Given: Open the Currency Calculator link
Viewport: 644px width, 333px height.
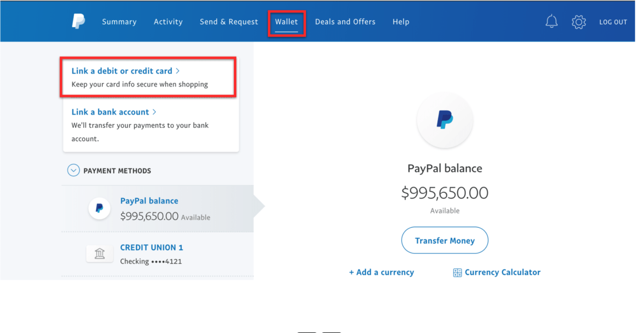Looking at the screenshot, I should pos(502,272).
